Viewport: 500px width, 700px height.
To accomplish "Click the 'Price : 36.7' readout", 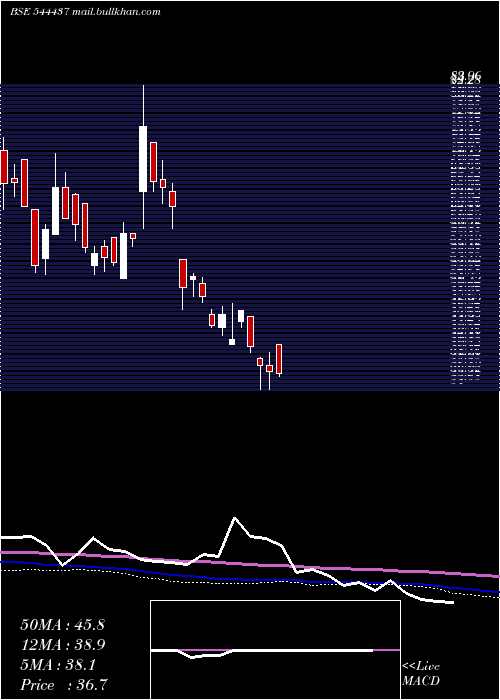I will [x=64, y=685].
